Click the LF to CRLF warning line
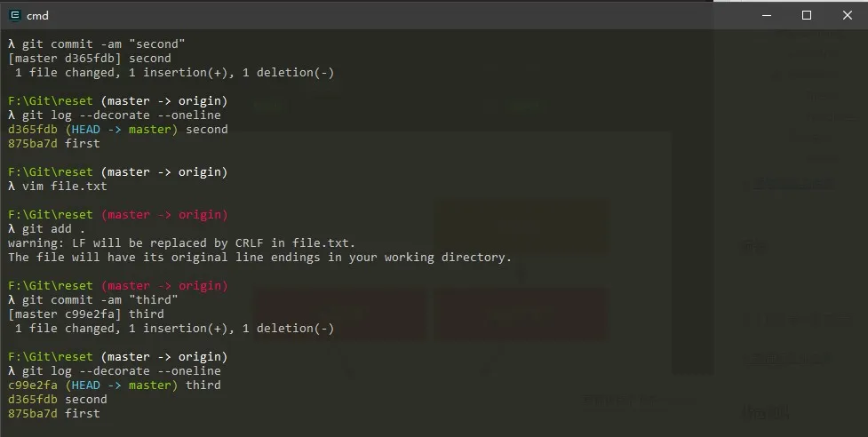The width and height of the screenshot is (868, 437). [x=181, y=243]
